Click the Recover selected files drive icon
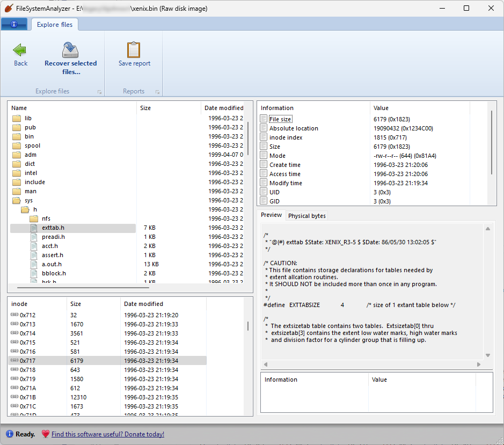504x445 pixels. pyautogui.click(x=70, y=50)
